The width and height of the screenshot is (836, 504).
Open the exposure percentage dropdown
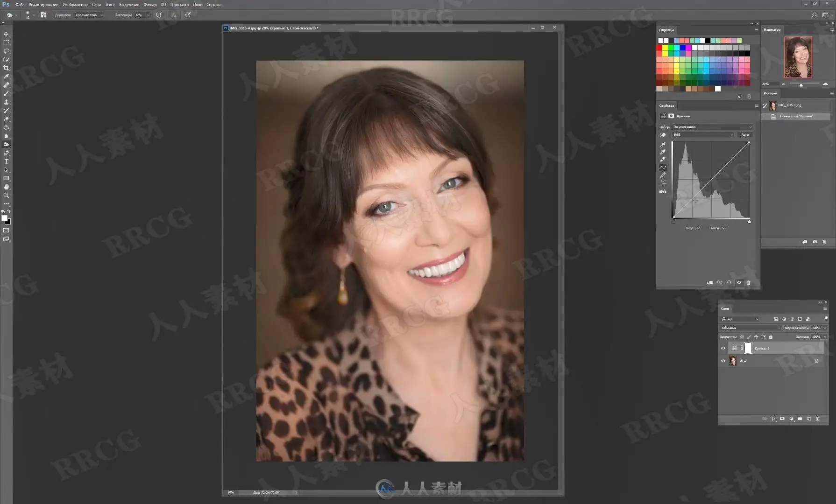[148, 15]
